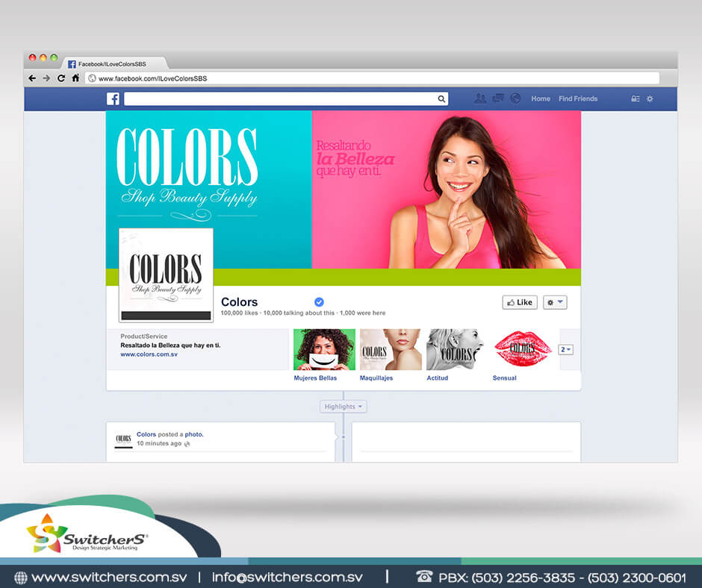Expand more page apps with the 2 dropdown
The width and height of the screenshot is (702, 588).
pyautogui.click(x=566, y=349)
